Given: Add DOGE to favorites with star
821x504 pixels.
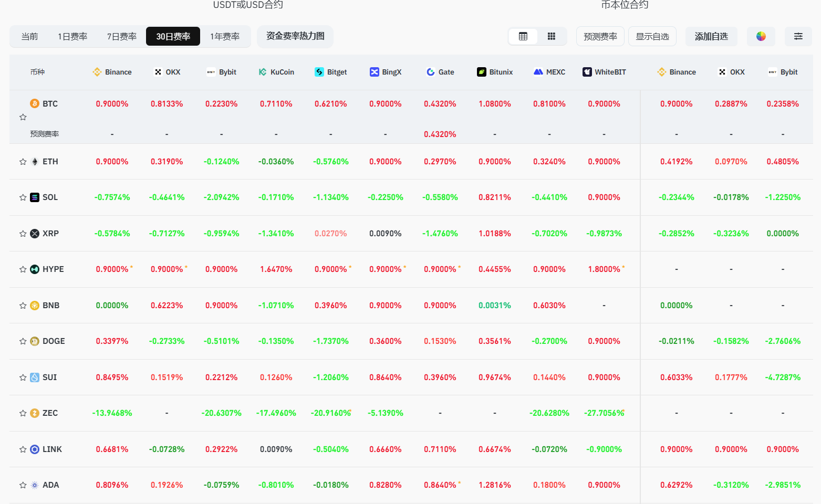Looking at the screenshot, I should tap(23, 341).
